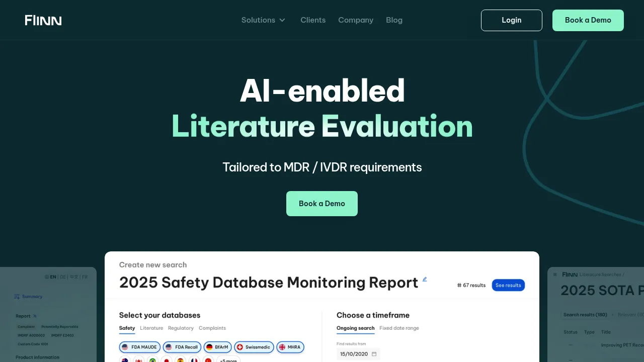Click the IMDRF A020602 tag
The width and height of the screenshot is (644, 362).
coord(31,335)
